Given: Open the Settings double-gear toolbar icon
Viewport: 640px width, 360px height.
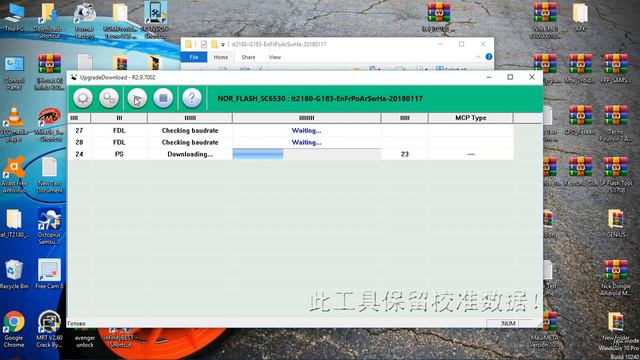Looking at the screenshot, I should tap(109, 98).
